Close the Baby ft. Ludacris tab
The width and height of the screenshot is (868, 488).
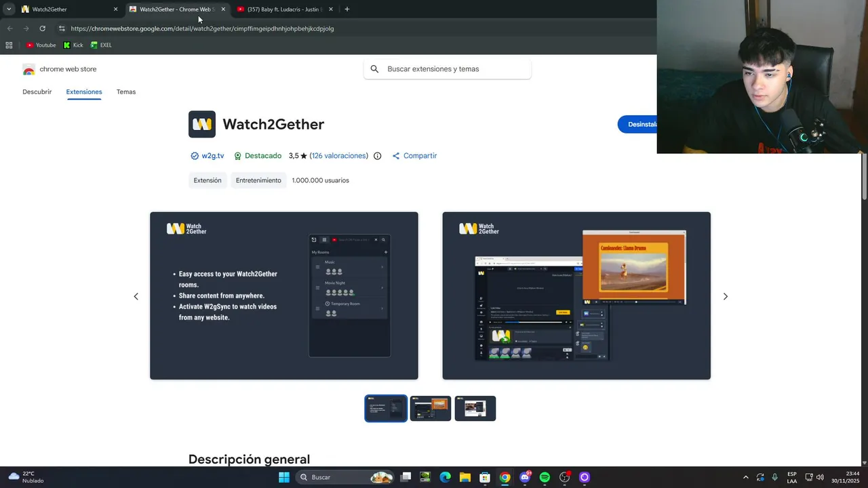tap(331, 9)
